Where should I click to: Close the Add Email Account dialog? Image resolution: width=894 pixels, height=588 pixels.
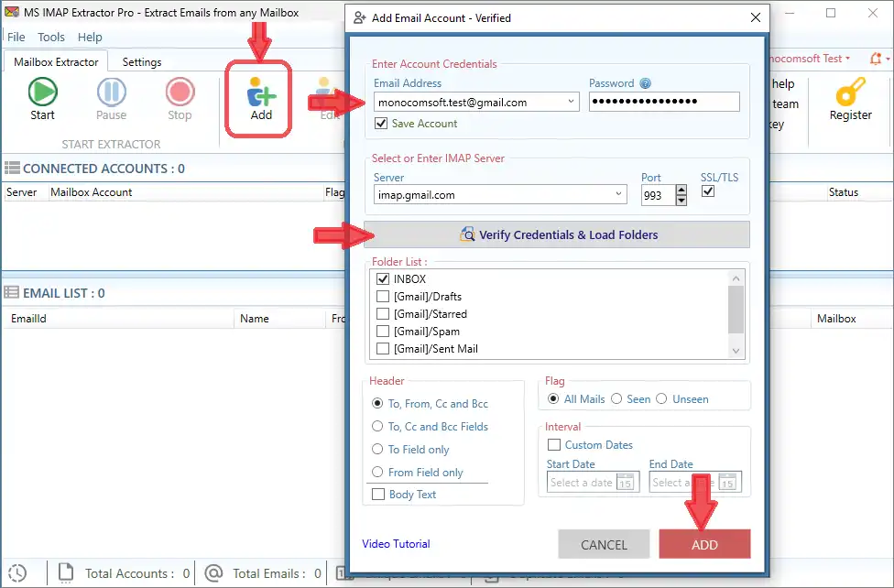756,17
